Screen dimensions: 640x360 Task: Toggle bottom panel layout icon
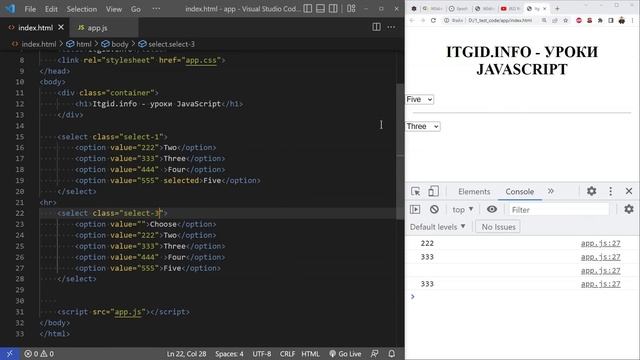[x=320, y=9]
